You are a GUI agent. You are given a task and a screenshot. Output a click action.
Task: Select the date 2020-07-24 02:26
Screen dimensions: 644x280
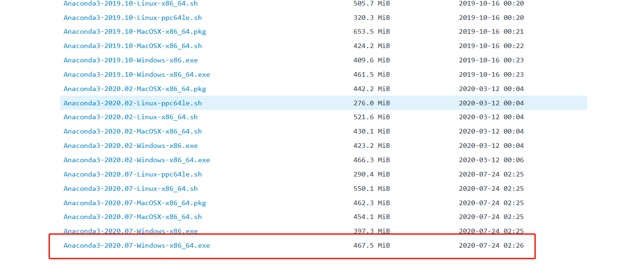[491, 246]
